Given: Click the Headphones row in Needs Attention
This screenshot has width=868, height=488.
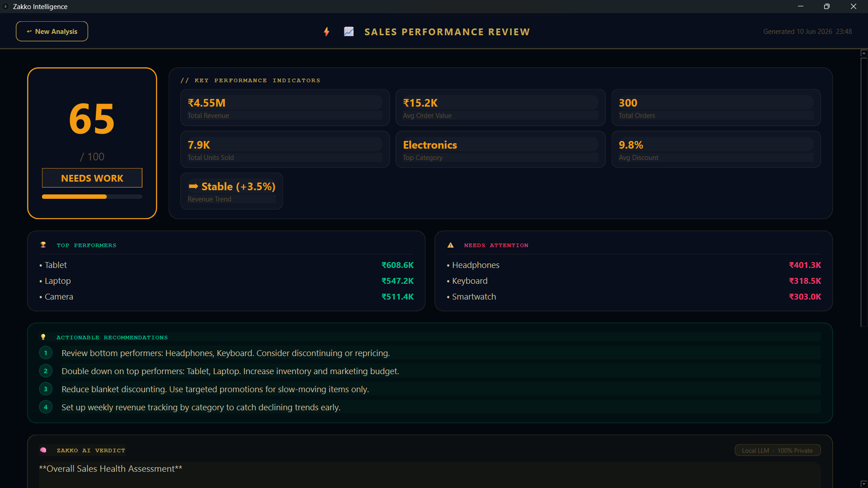Looking at the screenshot, I should 634,265.
